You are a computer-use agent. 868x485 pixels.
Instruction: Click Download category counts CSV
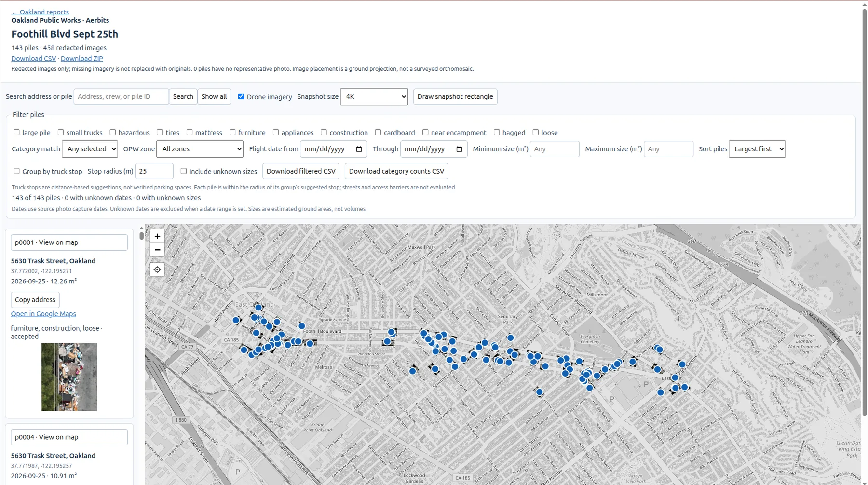396,171
